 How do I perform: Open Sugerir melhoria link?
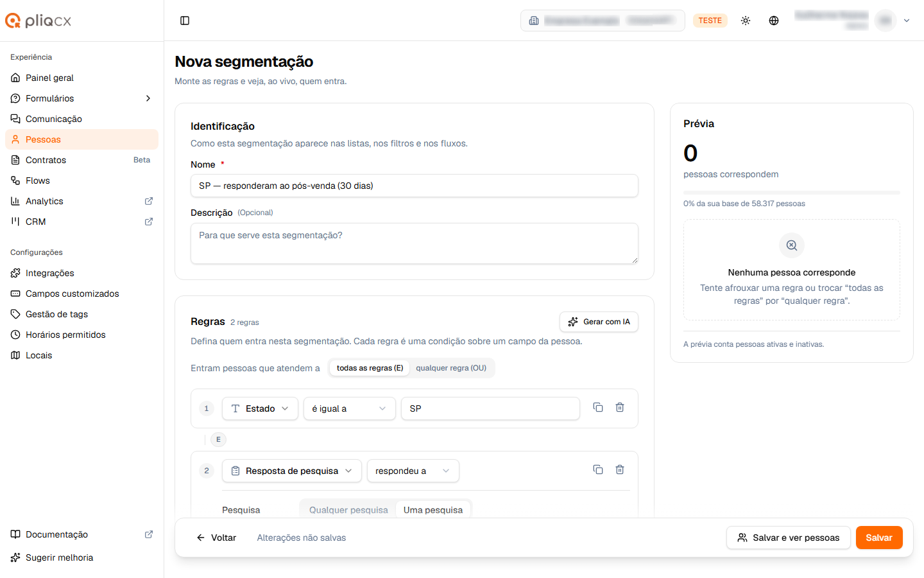(x=81, y=557)
